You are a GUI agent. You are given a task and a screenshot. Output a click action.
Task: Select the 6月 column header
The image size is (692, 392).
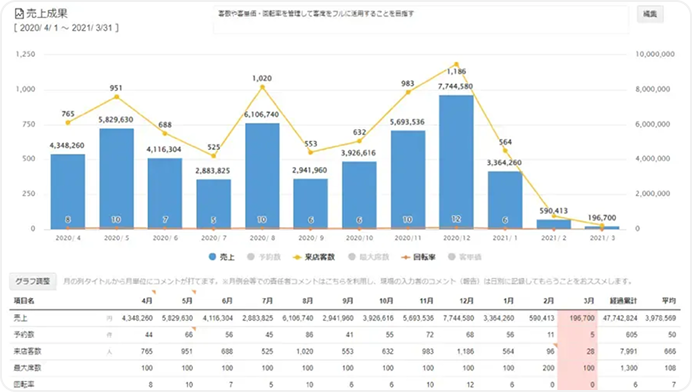[227, 301]
